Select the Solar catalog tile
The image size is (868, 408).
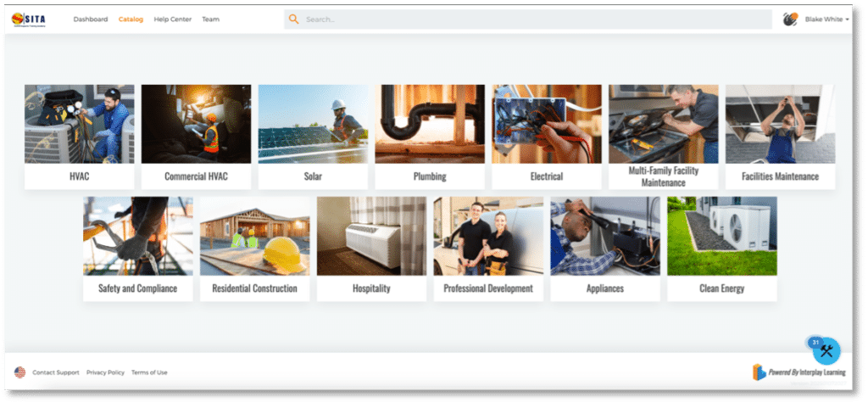313,136
